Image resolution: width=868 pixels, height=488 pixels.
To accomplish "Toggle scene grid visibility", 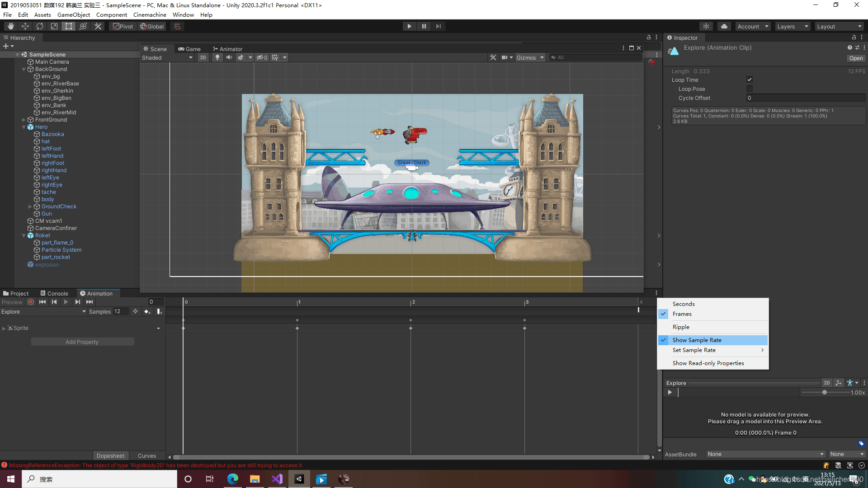I will [275, 57].
